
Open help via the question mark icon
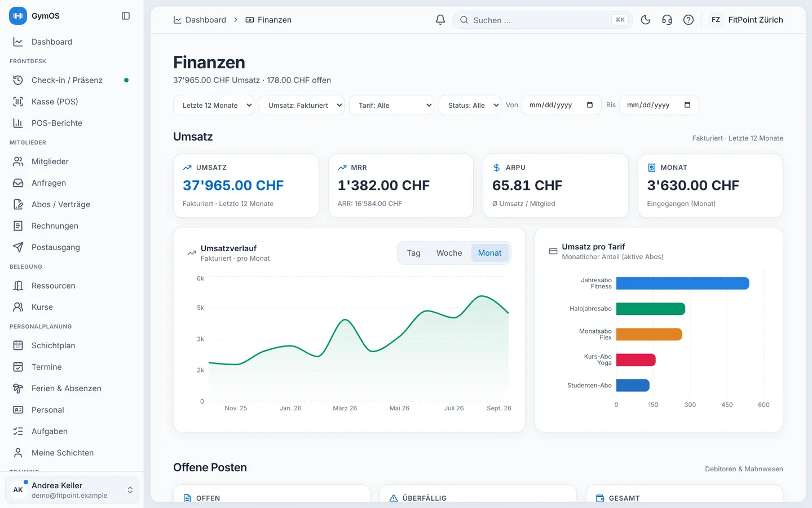point(689,20)
